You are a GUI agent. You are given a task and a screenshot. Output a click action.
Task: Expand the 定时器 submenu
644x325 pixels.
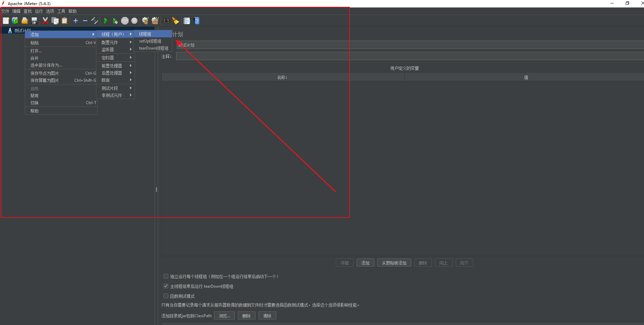click(x=116, y=58)
